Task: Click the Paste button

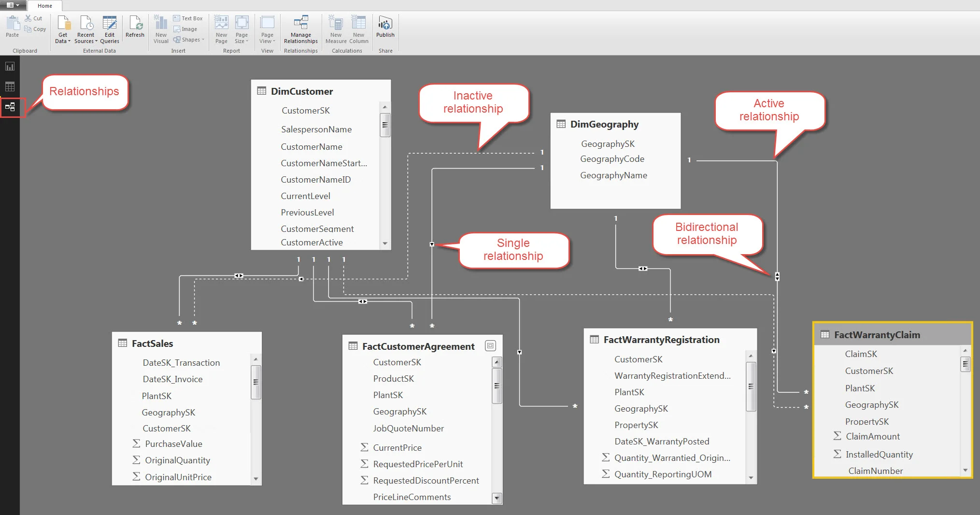Action: click(12, 27)
